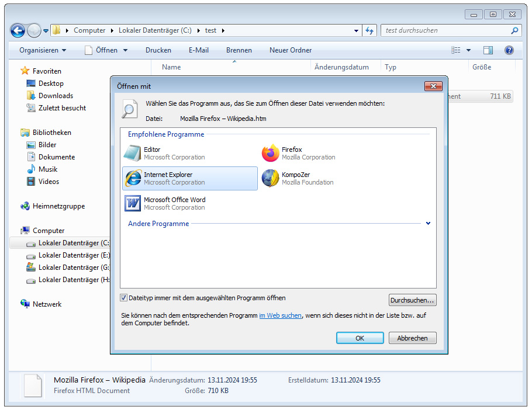Select the KompoZer program icon
This screenshot has width=532, height=410.
coord(270,178)
